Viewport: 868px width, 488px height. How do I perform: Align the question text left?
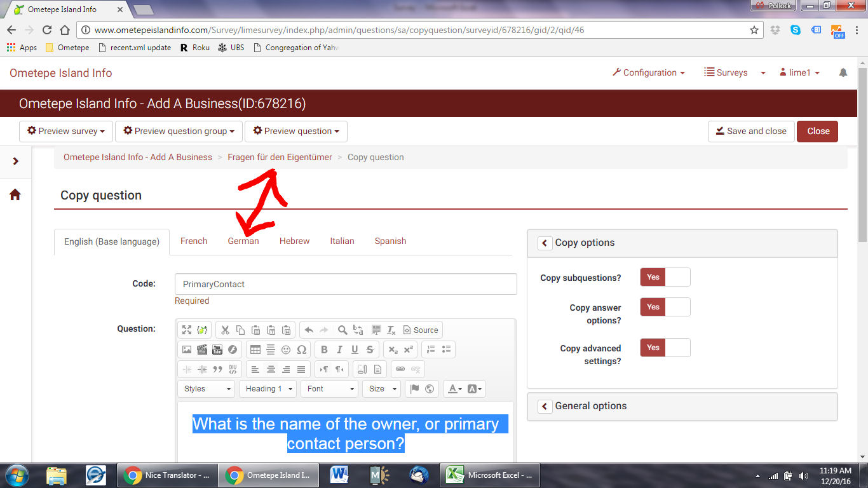click(255, 369)
